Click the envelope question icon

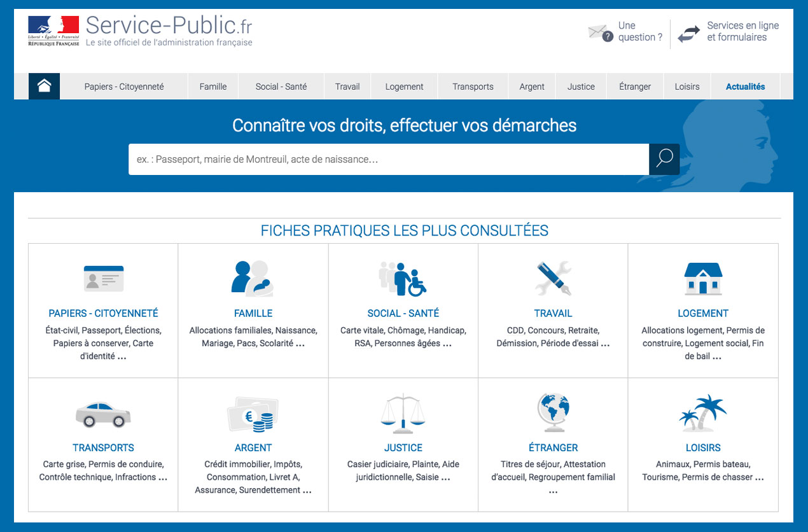[x=600, y=32]
